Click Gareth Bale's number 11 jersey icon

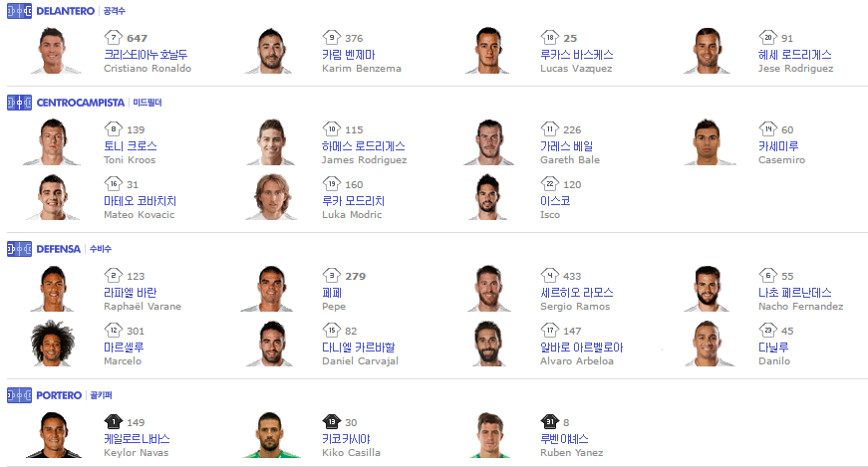pos(549,129)
